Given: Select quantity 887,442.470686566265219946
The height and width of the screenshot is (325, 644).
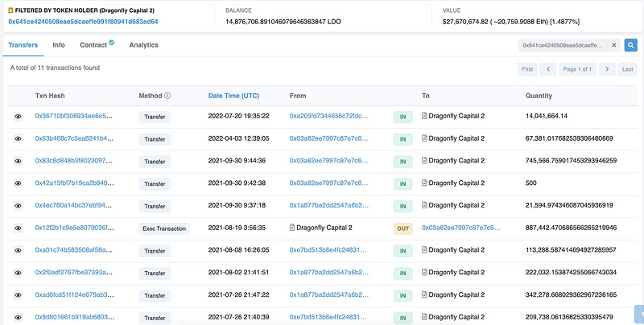Looking at the screenshot, I should point(571,228).
